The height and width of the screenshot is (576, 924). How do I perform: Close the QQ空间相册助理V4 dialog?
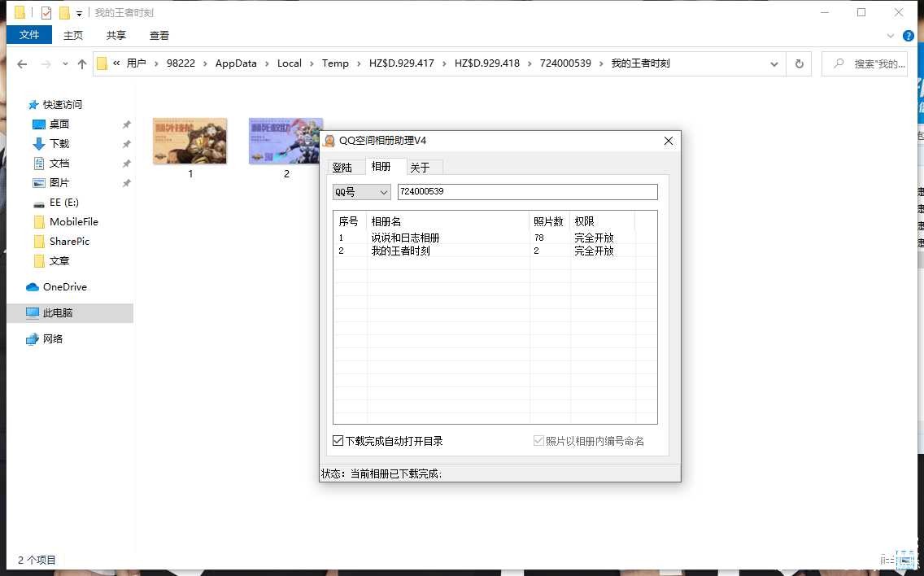click(669, 141)
